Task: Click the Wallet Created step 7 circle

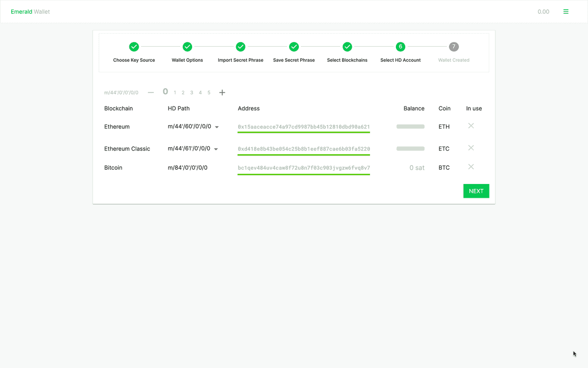Action: (454, 47)
